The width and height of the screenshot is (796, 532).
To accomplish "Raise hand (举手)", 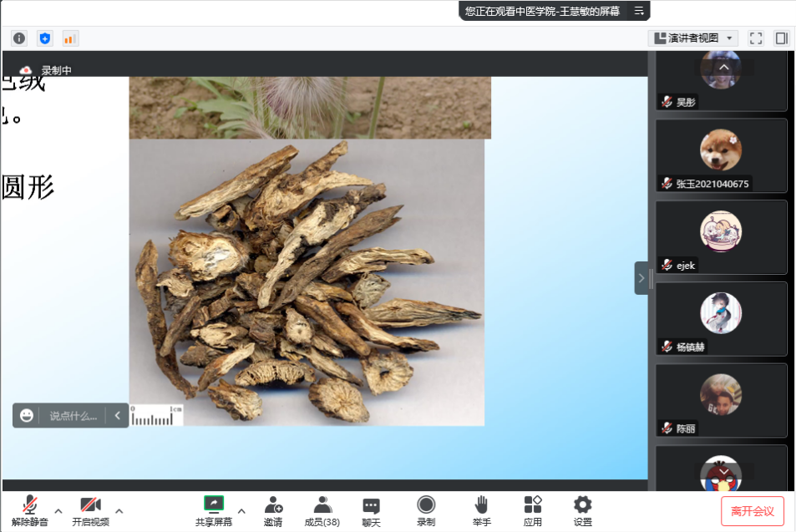I will [x=481, y=510].
